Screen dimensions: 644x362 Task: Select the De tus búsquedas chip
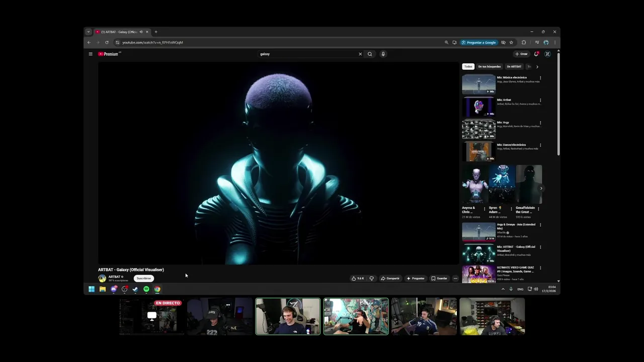[x=490, y=66]
